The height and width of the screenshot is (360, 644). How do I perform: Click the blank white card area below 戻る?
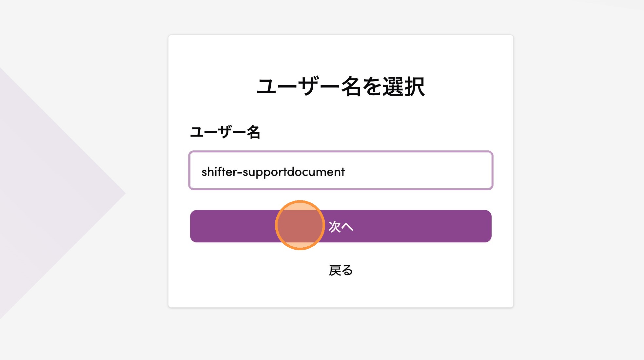[341, 293]
